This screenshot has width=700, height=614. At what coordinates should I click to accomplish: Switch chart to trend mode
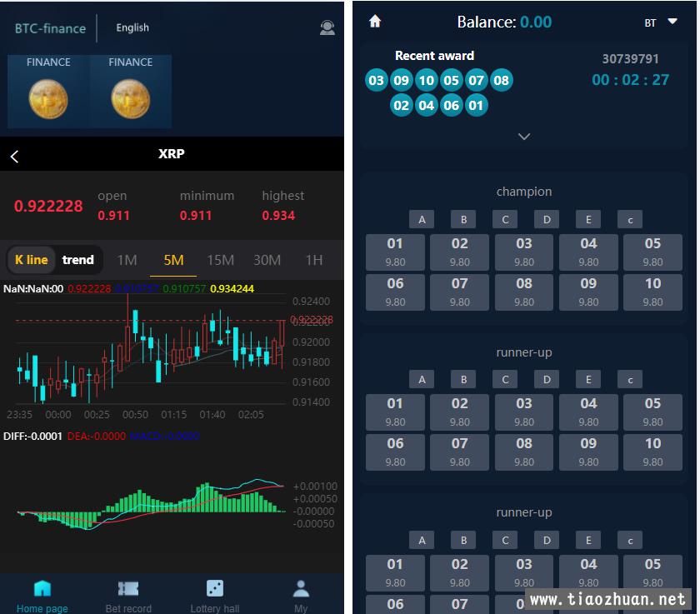tap(78, 260)
